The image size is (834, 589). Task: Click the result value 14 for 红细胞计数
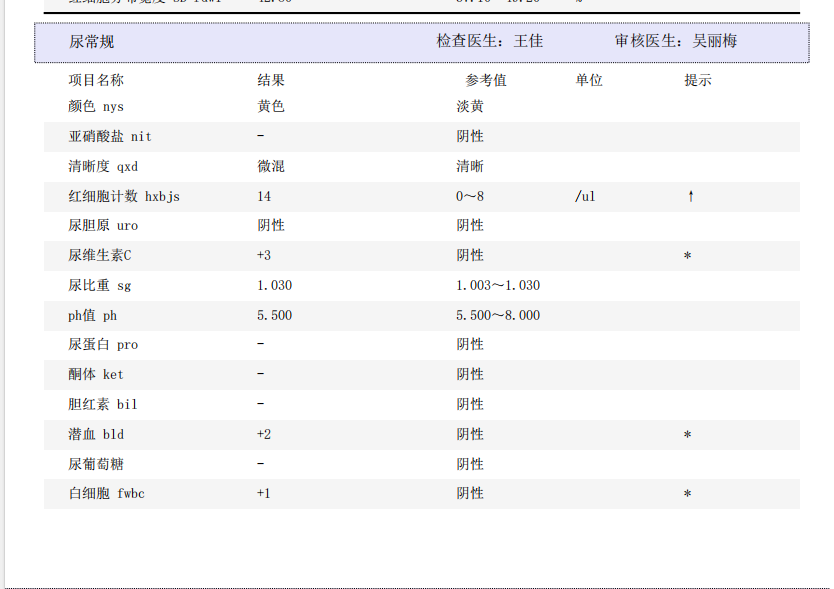tap(264, 196)
